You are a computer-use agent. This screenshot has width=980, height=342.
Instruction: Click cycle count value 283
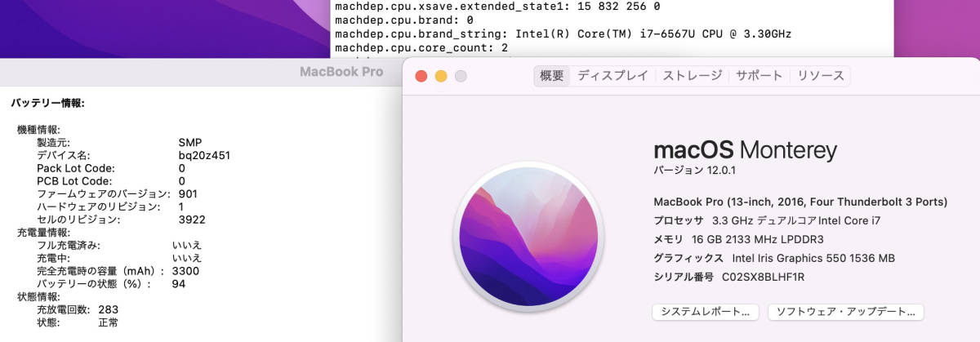pos(108,309)
